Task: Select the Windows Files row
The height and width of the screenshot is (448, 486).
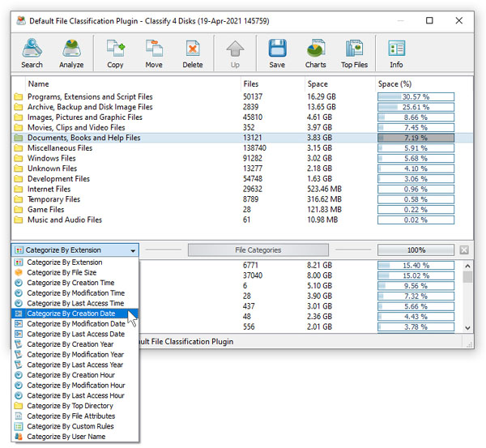Action: [242, 158]
